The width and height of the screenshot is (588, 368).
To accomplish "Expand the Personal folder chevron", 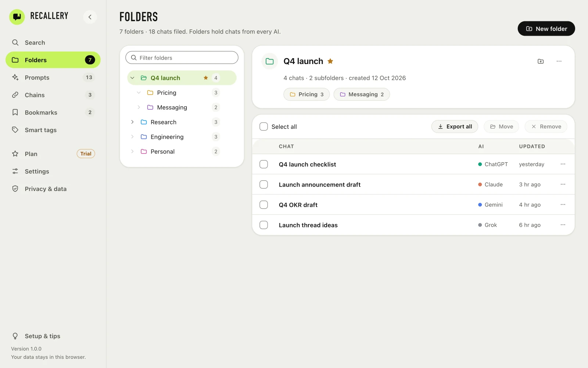I will 132,151.
